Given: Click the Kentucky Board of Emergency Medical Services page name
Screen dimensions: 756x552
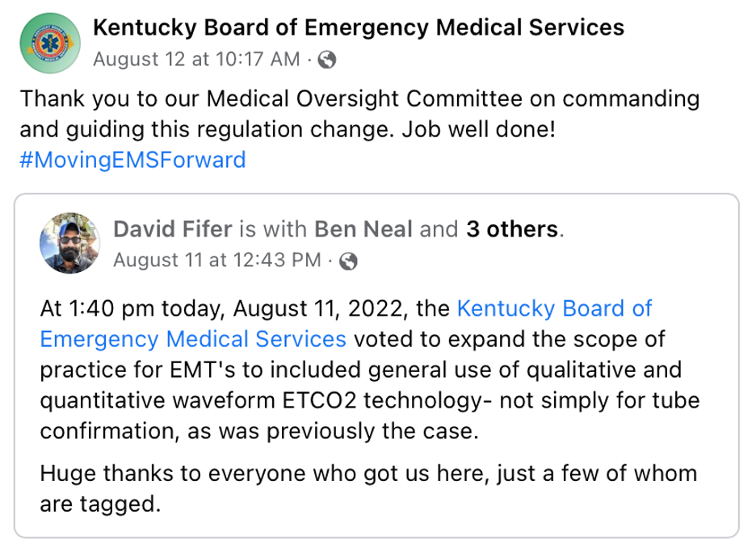Looking at the screenshot, I should [x=359, y=28].
